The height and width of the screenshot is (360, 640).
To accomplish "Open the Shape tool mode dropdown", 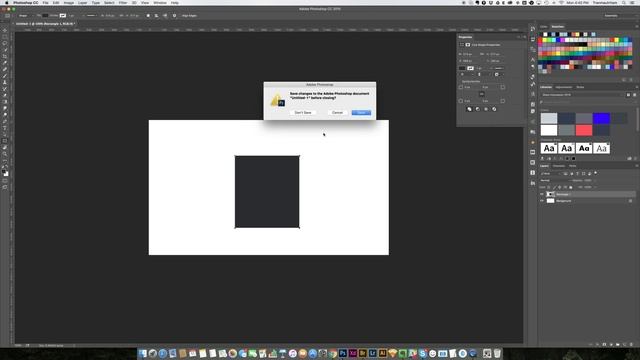I will coord(25,16).
